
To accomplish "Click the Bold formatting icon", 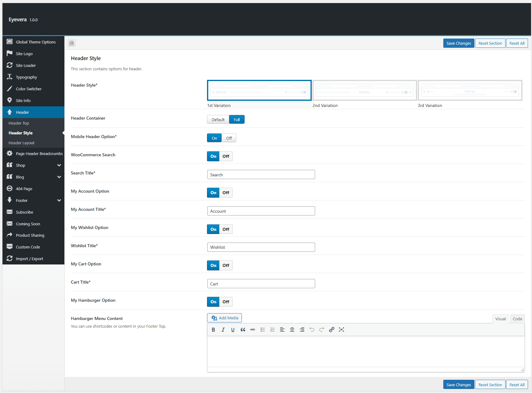I will [x=213, y=330].
